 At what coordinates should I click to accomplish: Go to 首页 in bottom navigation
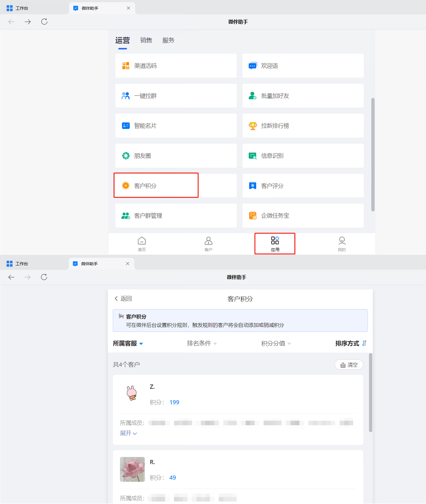pyautogui.click(x=142, y=244)
